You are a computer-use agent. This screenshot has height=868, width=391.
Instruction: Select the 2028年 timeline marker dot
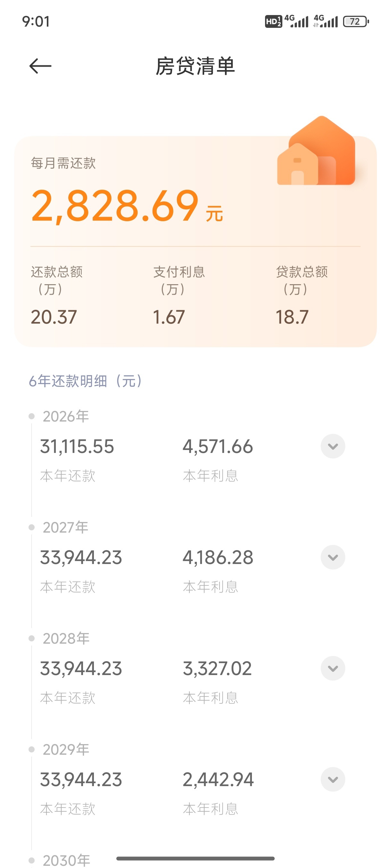32,638
